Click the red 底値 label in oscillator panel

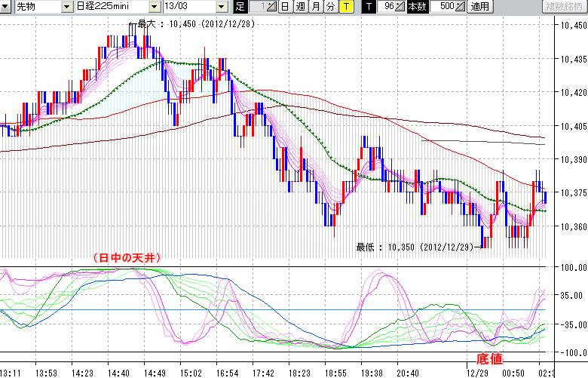pyautogui.click(x=489, y=358)
